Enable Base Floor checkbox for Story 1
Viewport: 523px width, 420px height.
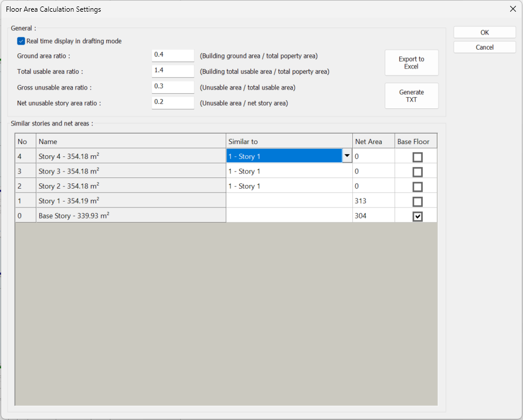(417, 202)
